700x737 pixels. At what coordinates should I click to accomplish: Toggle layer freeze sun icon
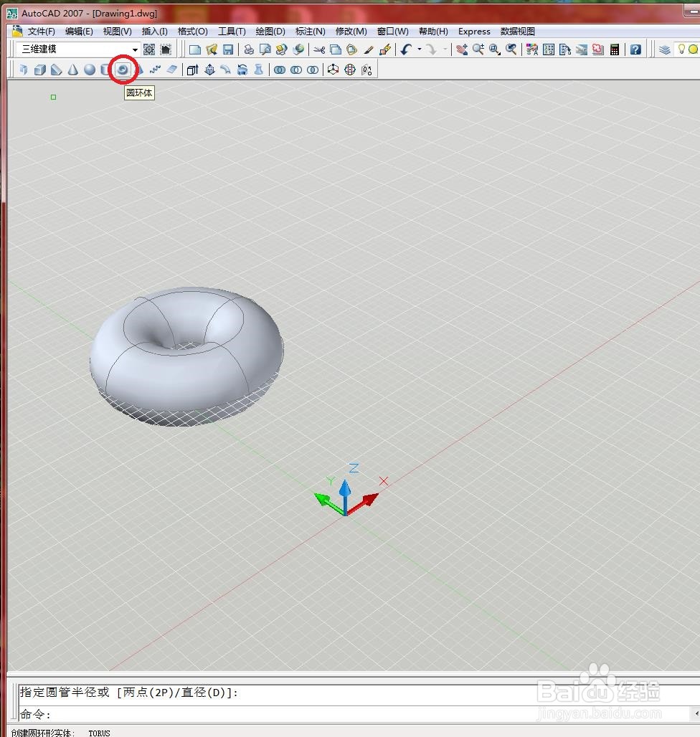(x=693, y=49)
